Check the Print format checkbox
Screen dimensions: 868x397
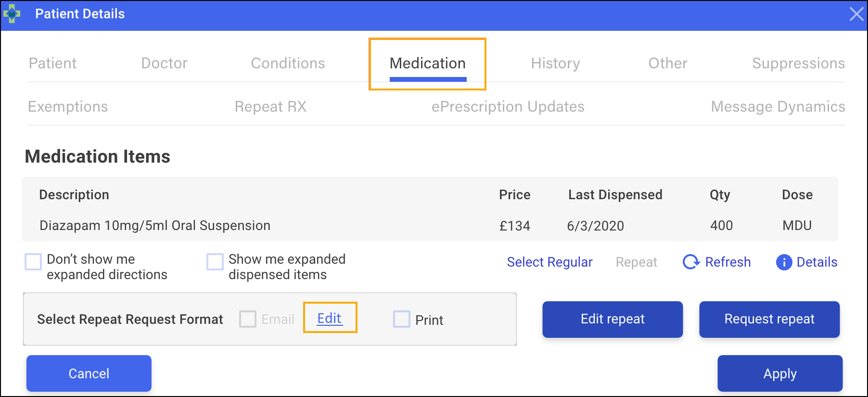[401, 319]
